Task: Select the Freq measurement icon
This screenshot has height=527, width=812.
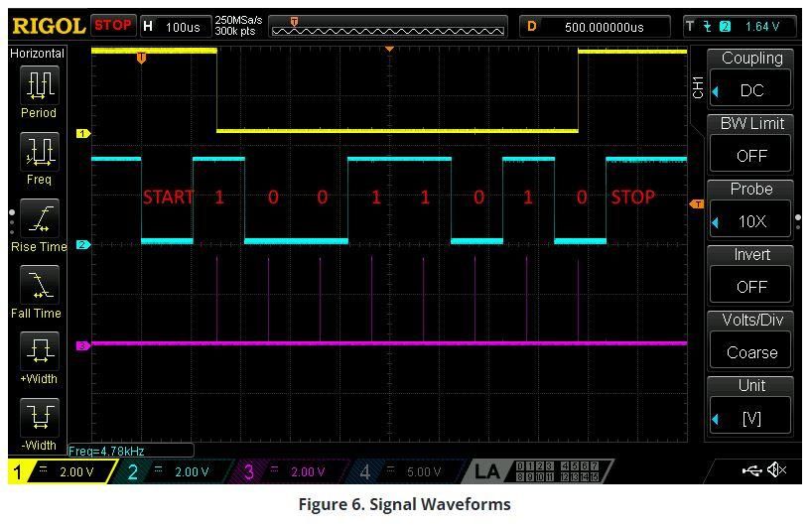Action: (40, 152)
